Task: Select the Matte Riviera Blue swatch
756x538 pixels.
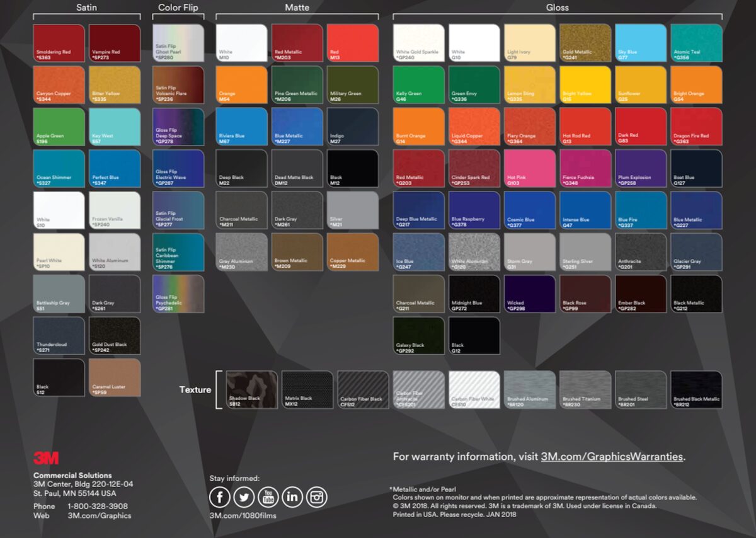Action: click(241, 127)
